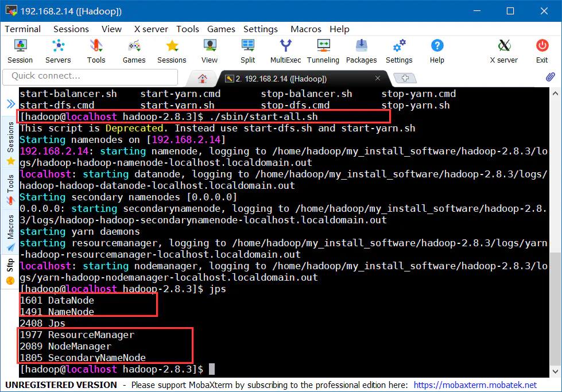The image size is (562, 392).
Task: Start MultiExec mode
Action: pyautogui.click(x=285, y=51)
